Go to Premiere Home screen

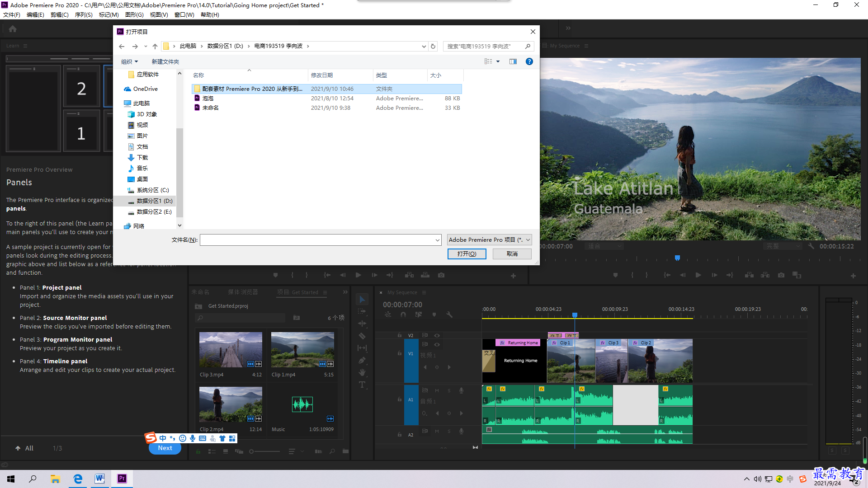pos(13,29)
